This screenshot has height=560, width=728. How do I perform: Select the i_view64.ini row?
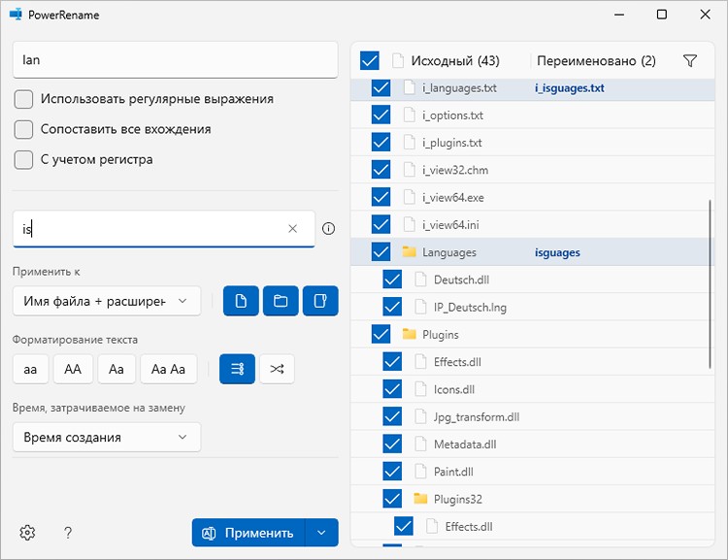tap(532, 225)
